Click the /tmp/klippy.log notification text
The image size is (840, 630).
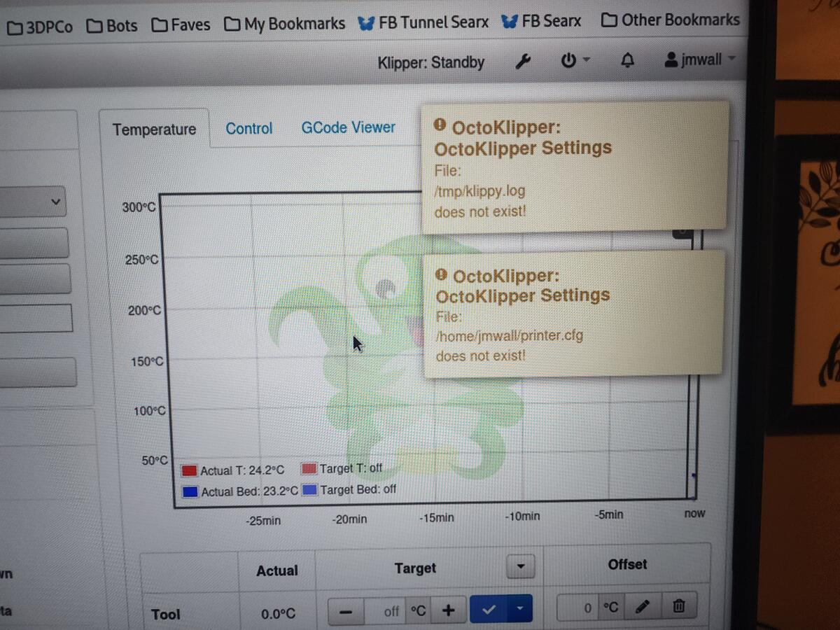[x=479, y=190]
